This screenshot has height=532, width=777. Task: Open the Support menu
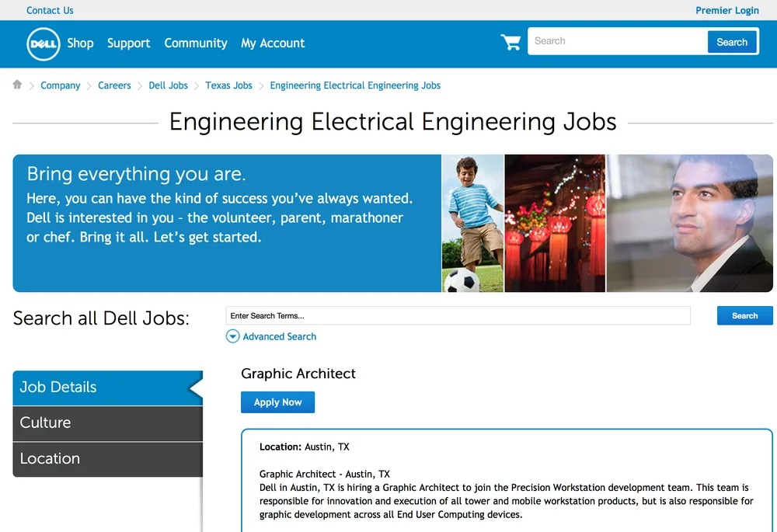coord(128,43)
